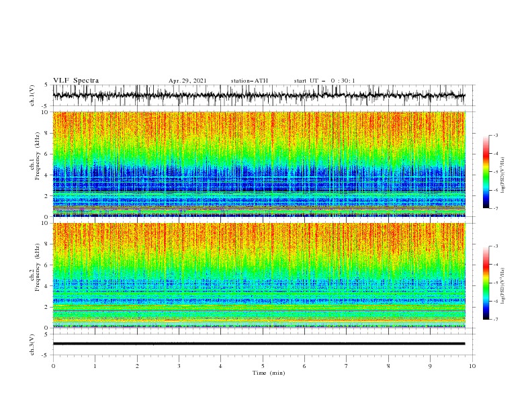The height and width of the screenshot is (411, 532).
Task: Click the ch.1 PSD color scale bar
Action: pyautogui.click(x=486, y=172)
